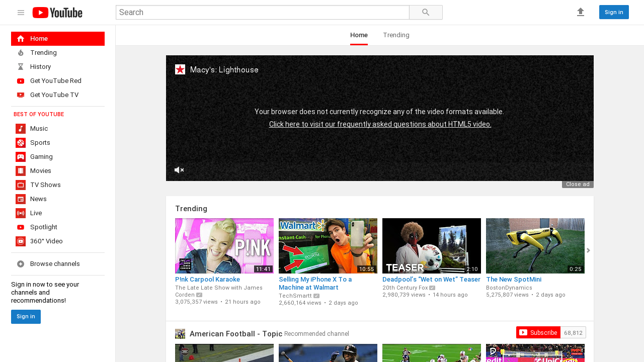This screenshot has width=644, height=362.
Task: Click the P!nk video thumbnail
Action: [x=224, y=246]
